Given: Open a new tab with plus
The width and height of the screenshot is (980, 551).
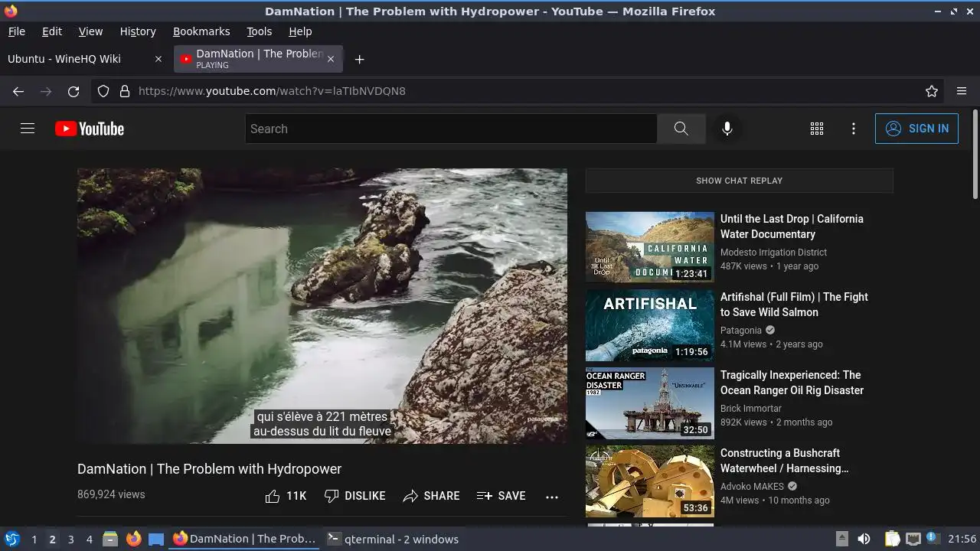Looking at the screenshot, I should tap(359, 59).
